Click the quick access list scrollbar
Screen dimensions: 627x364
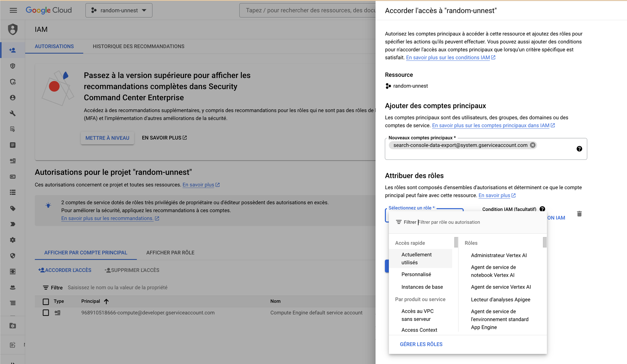[x=456, y=242]
